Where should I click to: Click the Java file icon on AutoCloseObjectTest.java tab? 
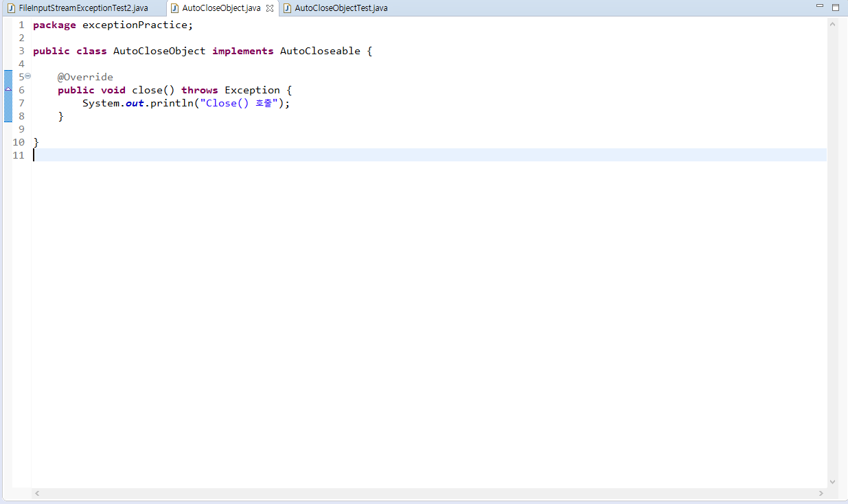(288, 8)
